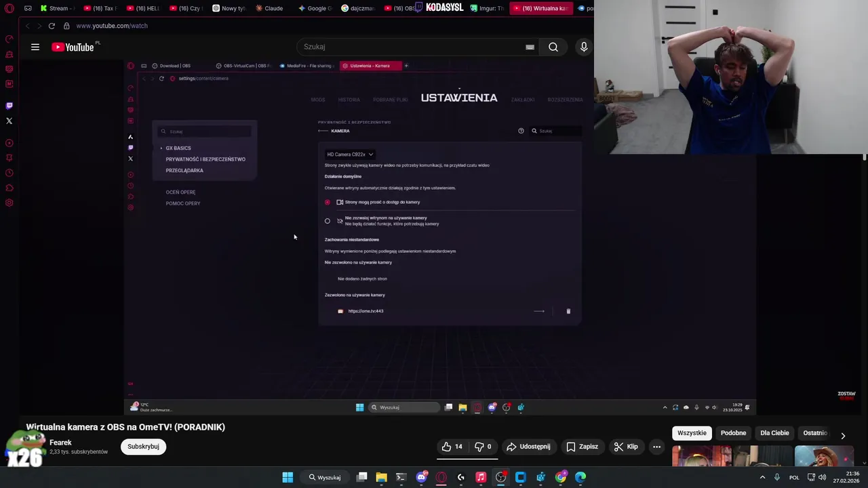
Task: Open the YouTube guide hamburger menu
Action: [35, 47]
